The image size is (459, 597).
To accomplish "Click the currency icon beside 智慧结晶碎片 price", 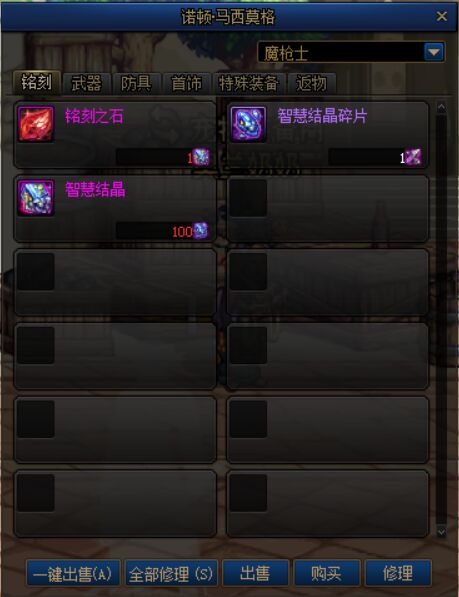I will click(413, 157).
